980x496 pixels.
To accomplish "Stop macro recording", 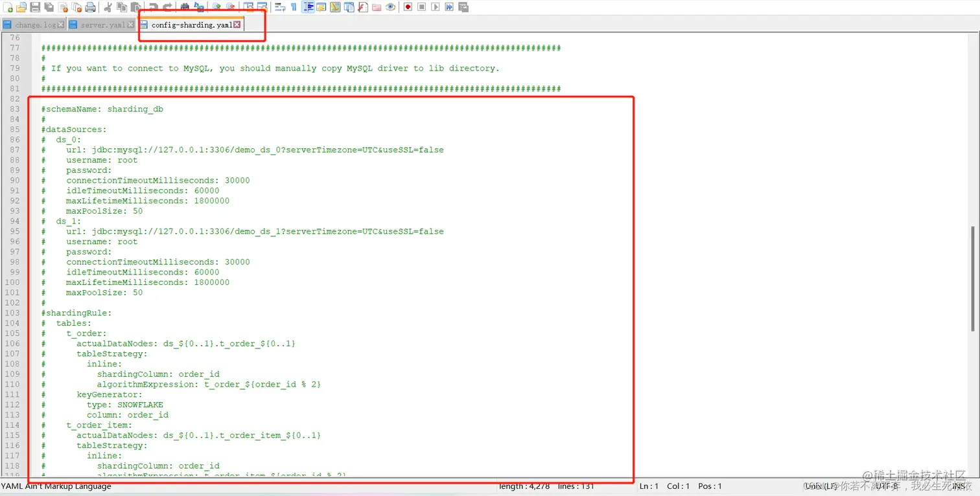I will pos(421,7).
